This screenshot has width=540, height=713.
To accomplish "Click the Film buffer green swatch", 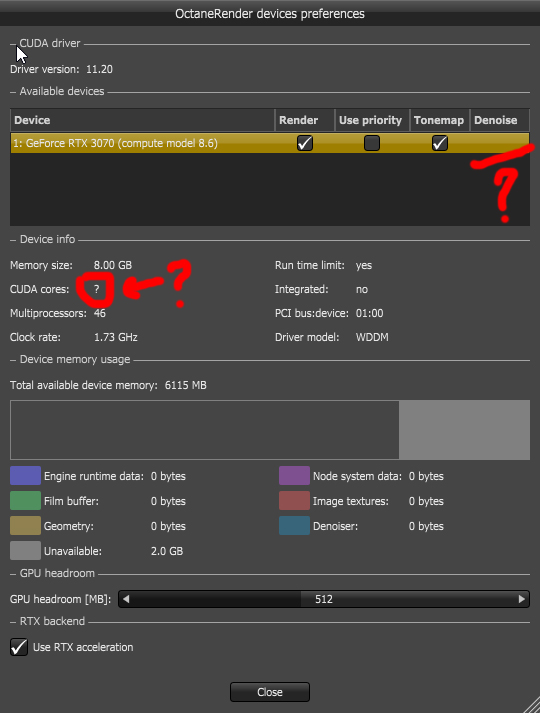I will [25, 501].
